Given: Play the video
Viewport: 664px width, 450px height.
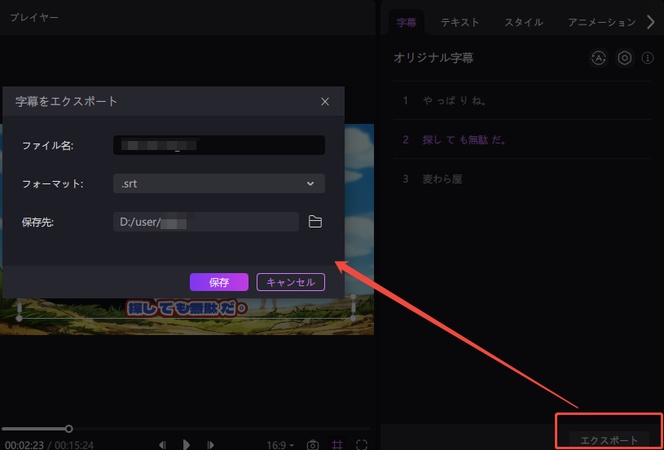Looking at the screenshot, I should point(186,444).
